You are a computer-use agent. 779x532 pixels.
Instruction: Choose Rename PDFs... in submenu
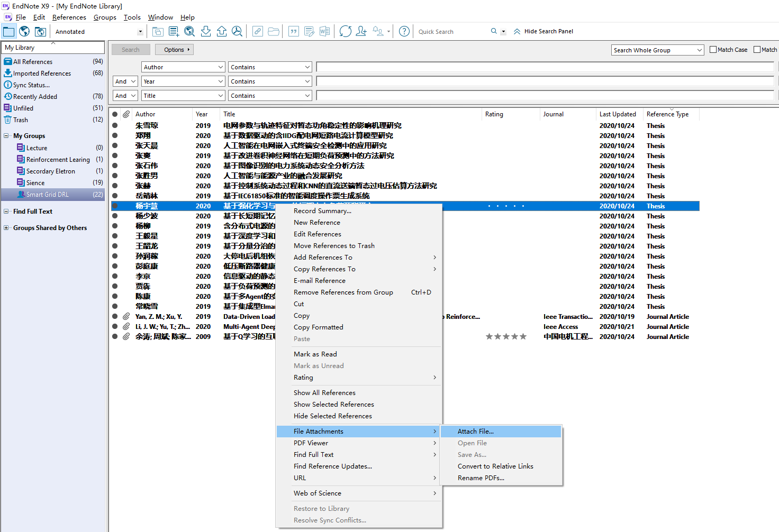point(501,478)
